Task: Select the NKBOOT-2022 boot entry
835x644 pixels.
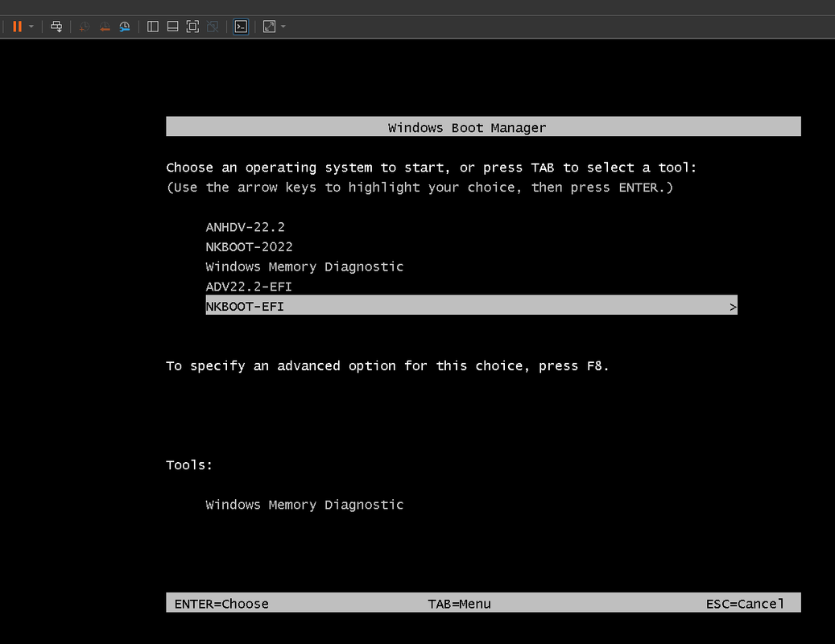Action: (250, 247)
